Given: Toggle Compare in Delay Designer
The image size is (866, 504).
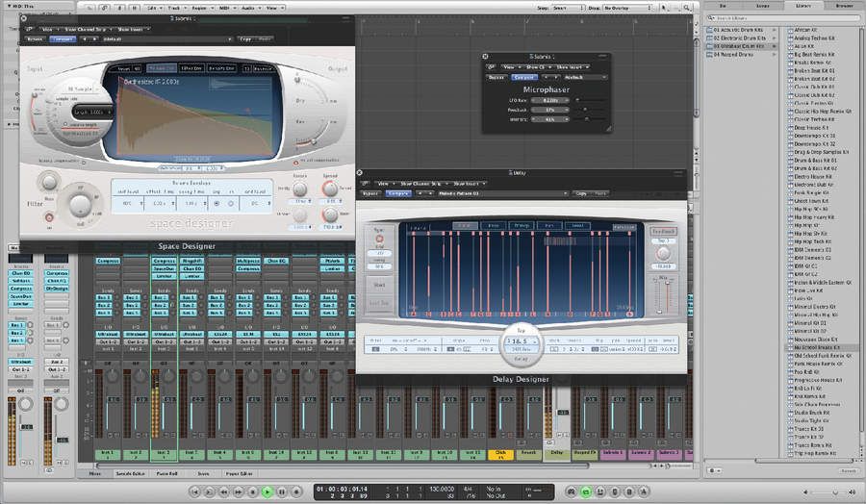Looking at the screenshot, I should (398, 193).
